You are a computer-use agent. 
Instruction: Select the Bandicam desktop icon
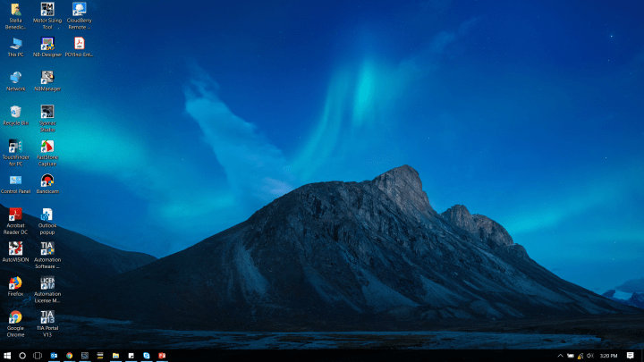click(47, 181)
